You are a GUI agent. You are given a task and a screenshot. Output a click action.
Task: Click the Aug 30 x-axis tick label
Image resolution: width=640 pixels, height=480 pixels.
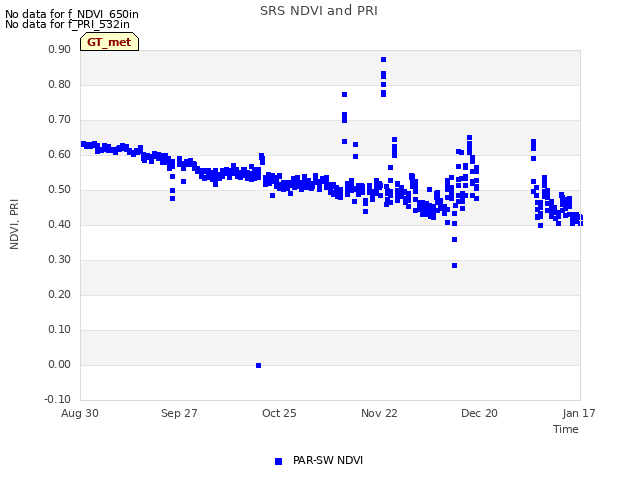(x=80, y=413)
